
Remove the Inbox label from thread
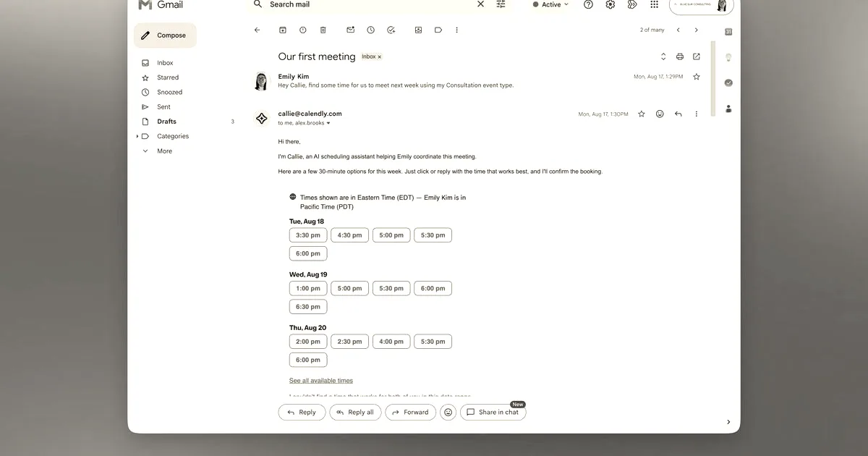click(380, 56)
